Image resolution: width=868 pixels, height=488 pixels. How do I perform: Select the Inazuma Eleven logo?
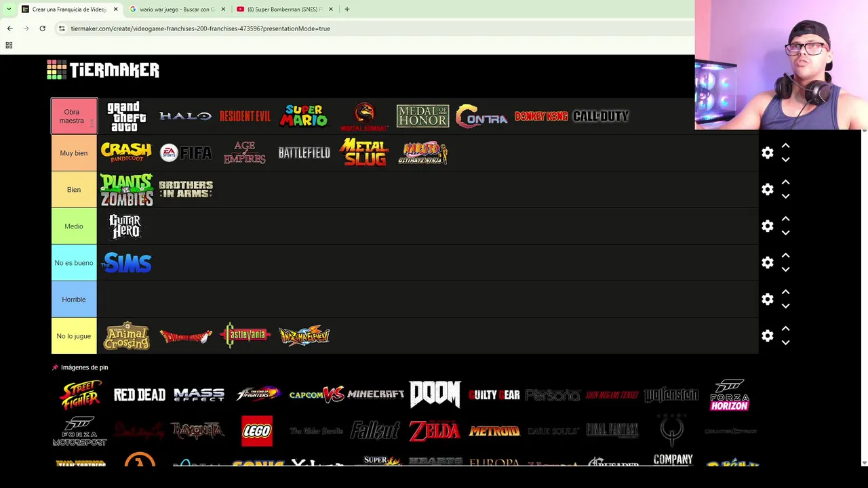click(304, 336)
